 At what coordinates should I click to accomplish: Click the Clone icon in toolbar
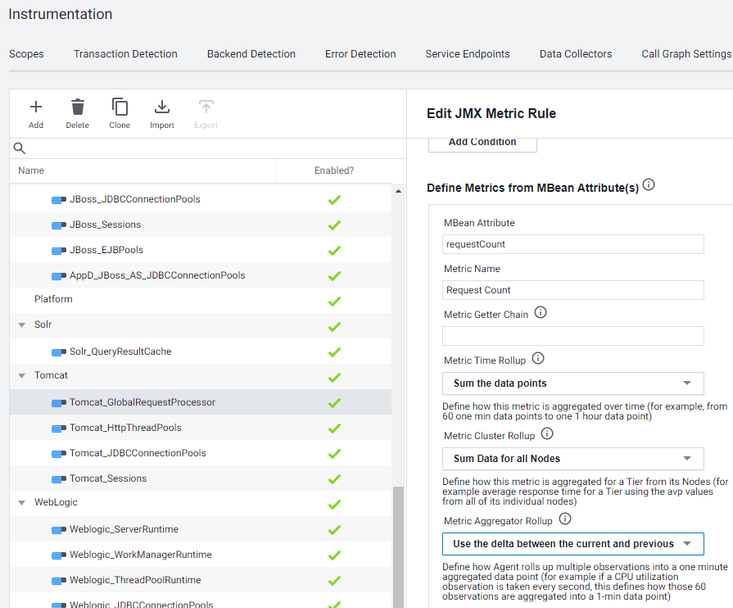coord(119,108)
